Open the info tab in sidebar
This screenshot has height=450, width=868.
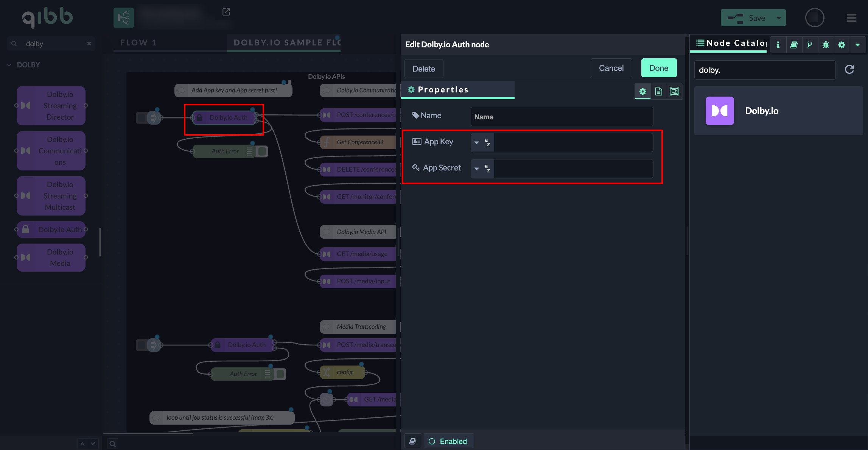[x=778, y=45]
